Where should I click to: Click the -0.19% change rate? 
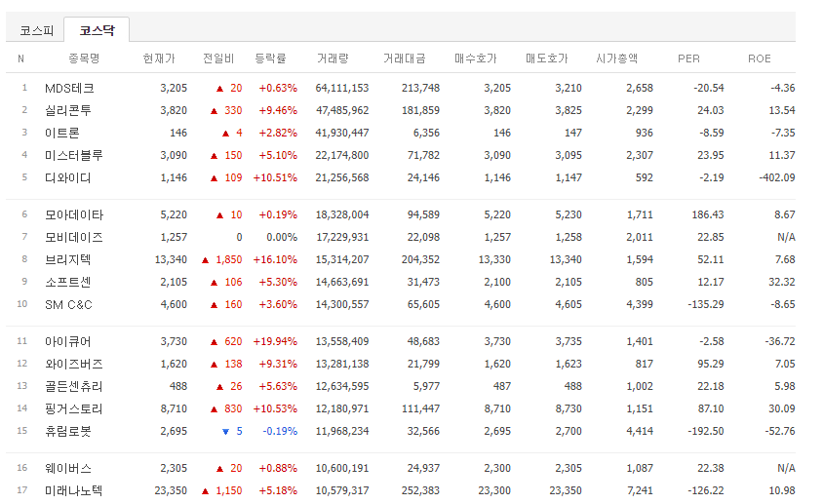(x=280, y=432)
